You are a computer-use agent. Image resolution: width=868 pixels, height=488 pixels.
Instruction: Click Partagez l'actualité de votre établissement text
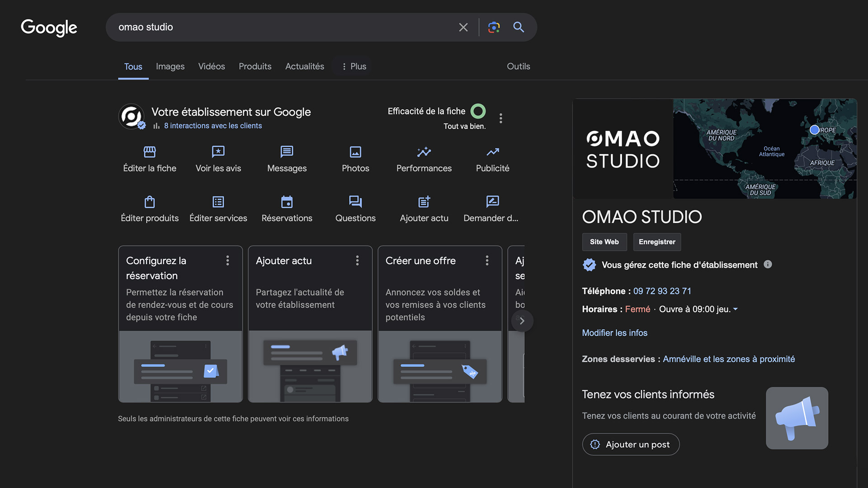click(x=300, y=299)
